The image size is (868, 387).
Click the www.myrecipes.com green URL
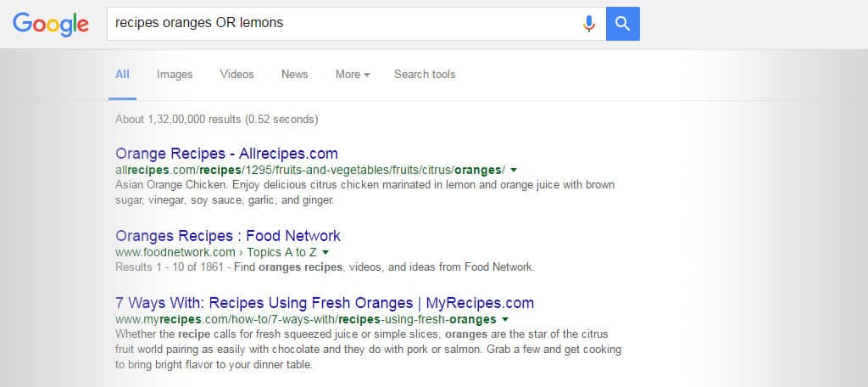(x=305, y=319)
